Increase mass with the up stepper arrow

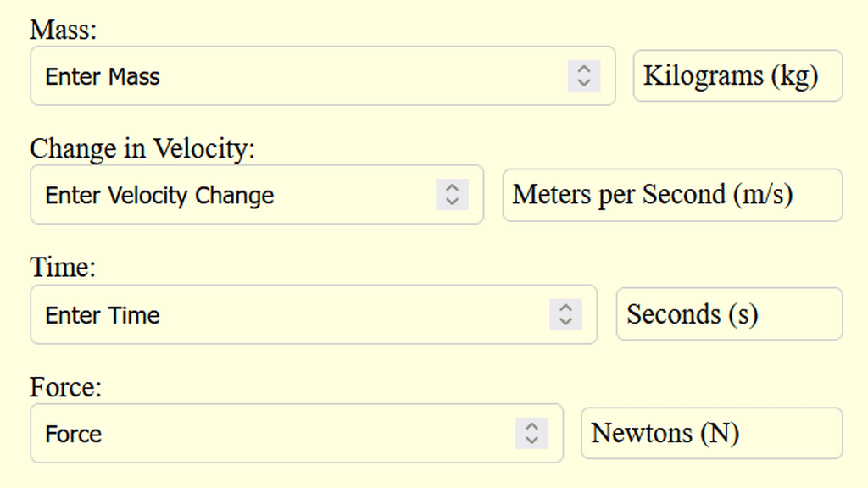tap(583, 69)
